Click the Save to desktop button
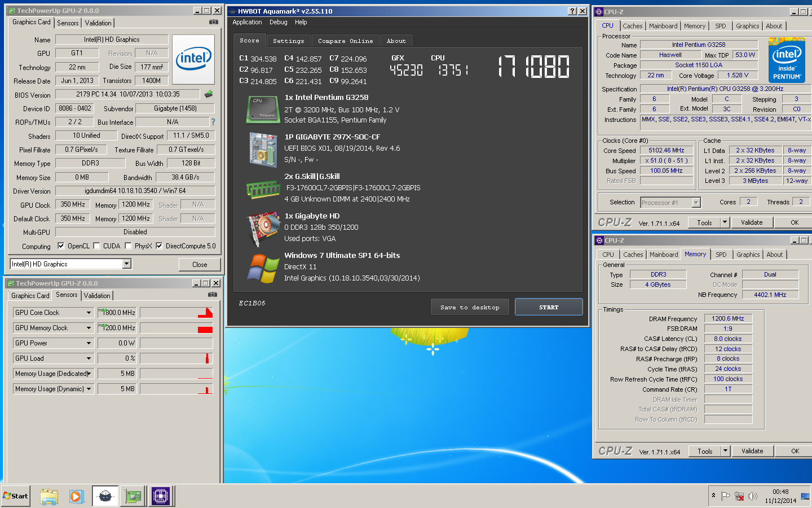The width and height of the screenshot is (812, 508). click(470, 307)
